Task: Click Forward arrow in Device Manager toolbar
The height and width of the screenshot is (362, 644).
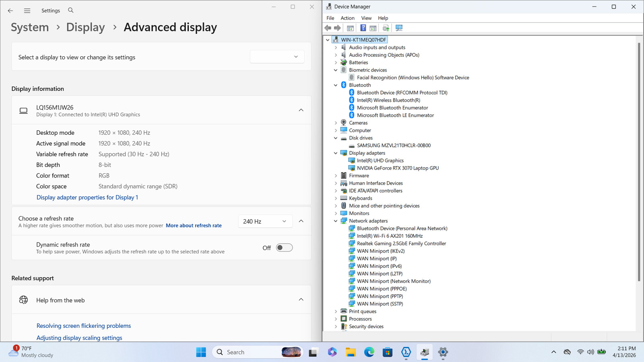Action: [338, 28]
